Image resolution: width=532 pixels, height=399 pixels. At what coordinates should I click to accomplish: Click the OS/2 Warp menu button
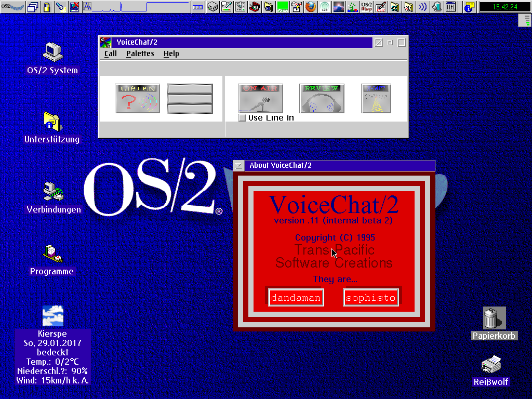[12, 7]
